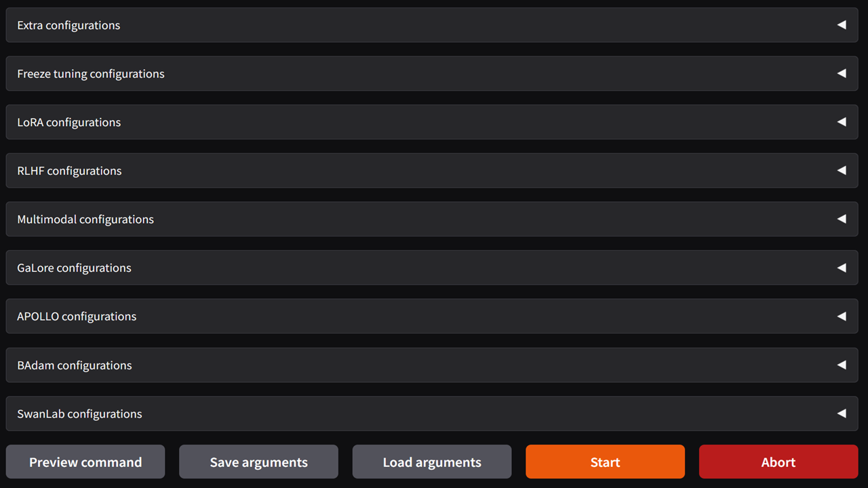Viewport: 868px width, 488px height.
Task: Load arguments button
Action: (x=432, y=462)
